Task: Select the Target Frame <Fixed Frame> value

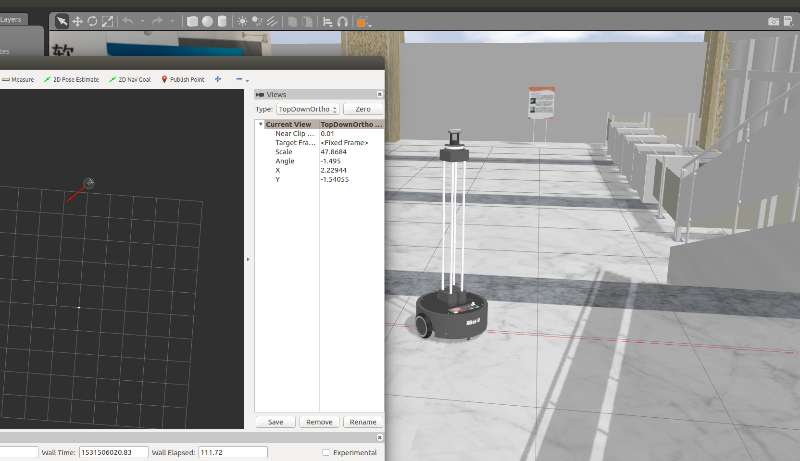Action: (344, 143)
